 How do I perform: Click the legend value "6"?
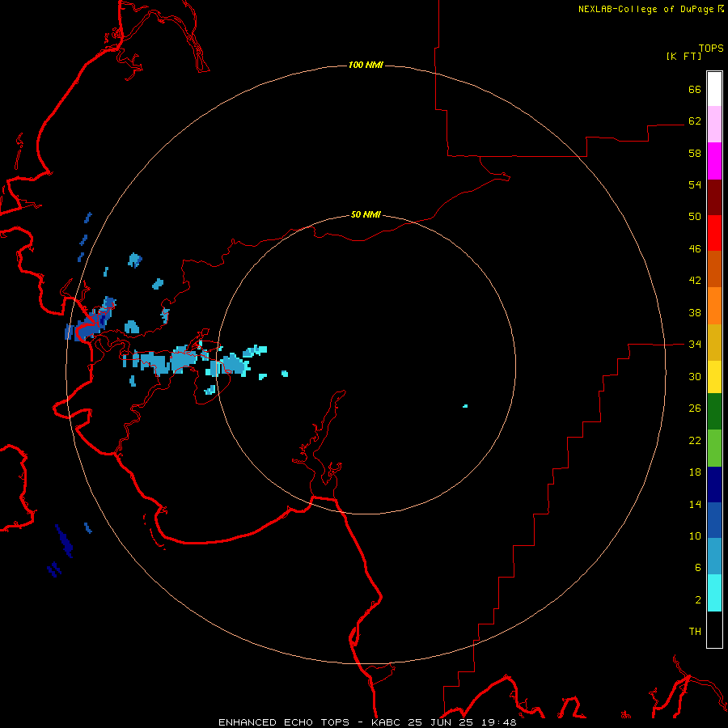click(x=698, y=568)
